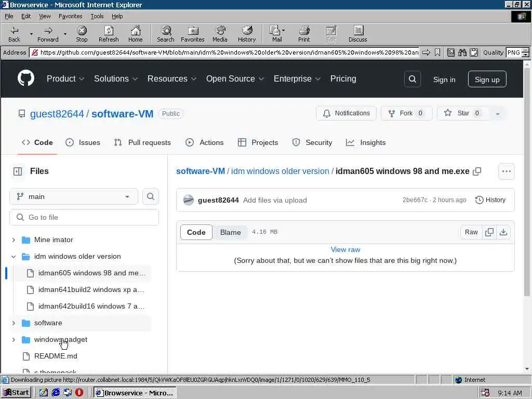The width and height of the screenshot is (532, 399).
Task: Expand the Mine imator folder
Action: point(14,240)
